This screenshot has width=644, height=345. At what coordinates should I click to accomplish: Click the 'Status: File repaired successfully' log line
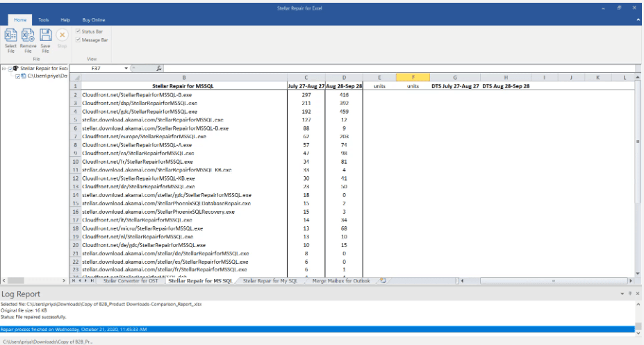tap(33, 317)
